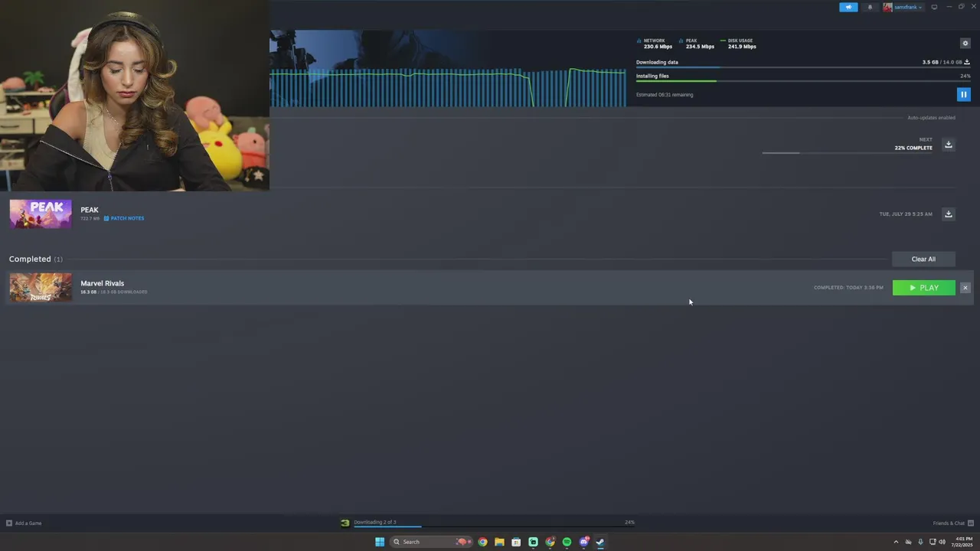Remove Marvel Rivals from completed list

pyautogui.click(x=965, y=288)
